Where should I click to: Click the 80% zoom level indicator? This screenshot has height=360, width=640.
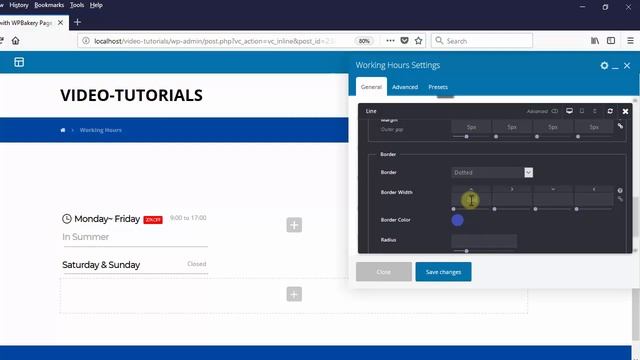click(364, 41)
